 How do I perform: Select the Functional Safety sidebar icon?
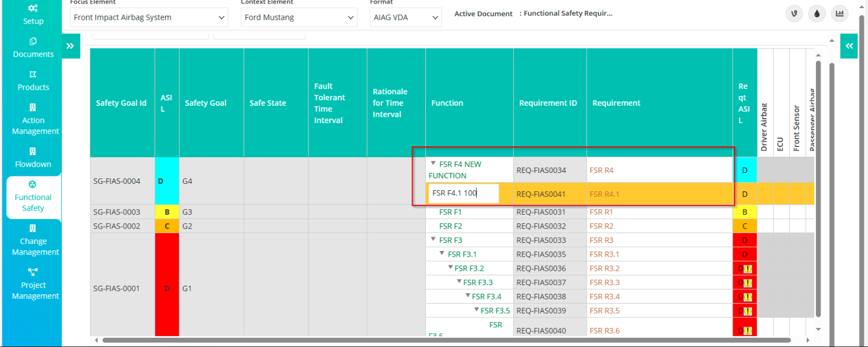(x=33, y=184)
